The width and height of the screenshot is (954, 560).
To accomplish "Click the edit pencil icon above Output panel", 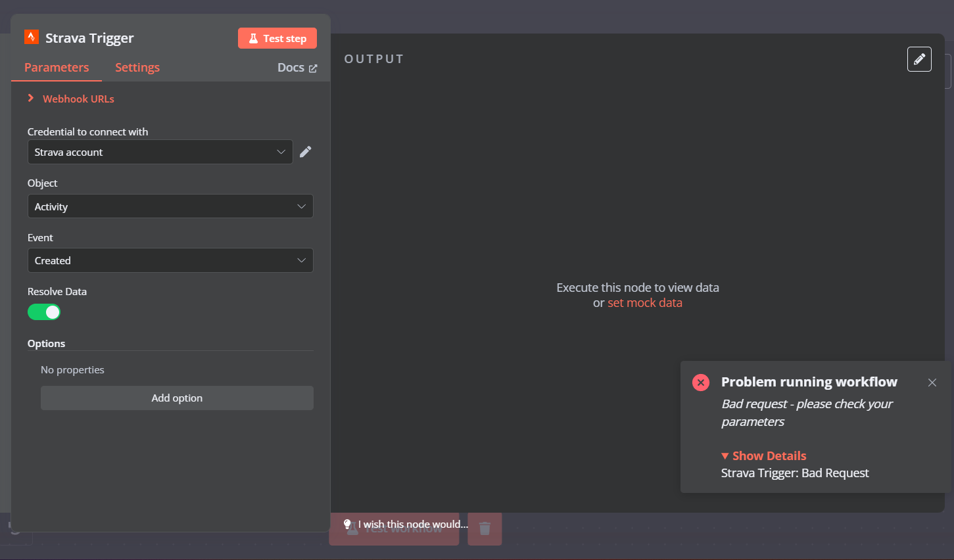I will (x=919, y=59).
